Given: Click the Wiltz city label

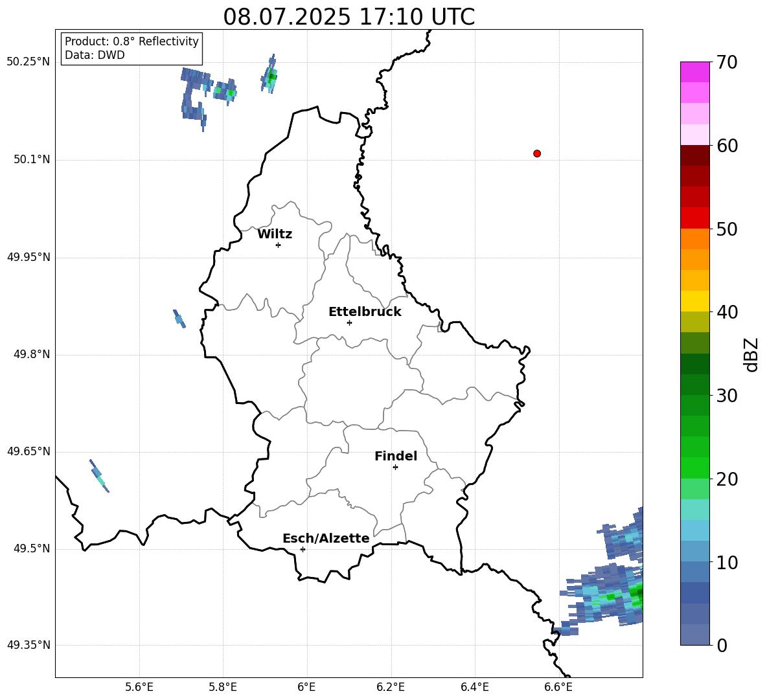Looking at the screenshot, I should coord(275,234).
